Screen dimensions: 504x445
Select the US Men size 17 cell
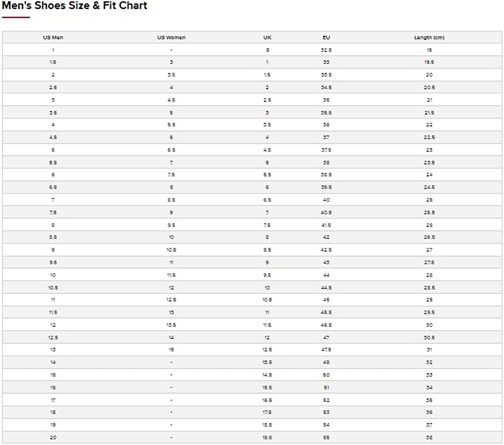[53, 400]
